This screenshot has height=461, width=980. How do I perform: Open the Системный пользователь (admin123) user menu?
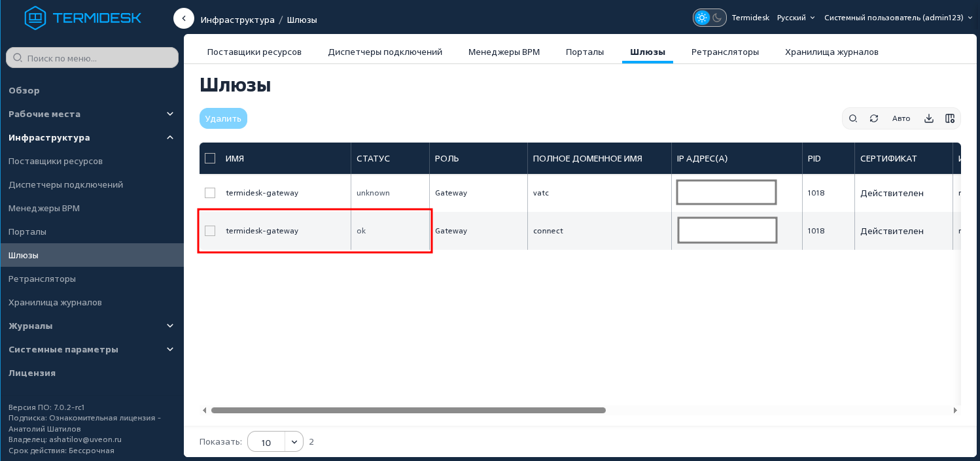[x=898, y=18]
